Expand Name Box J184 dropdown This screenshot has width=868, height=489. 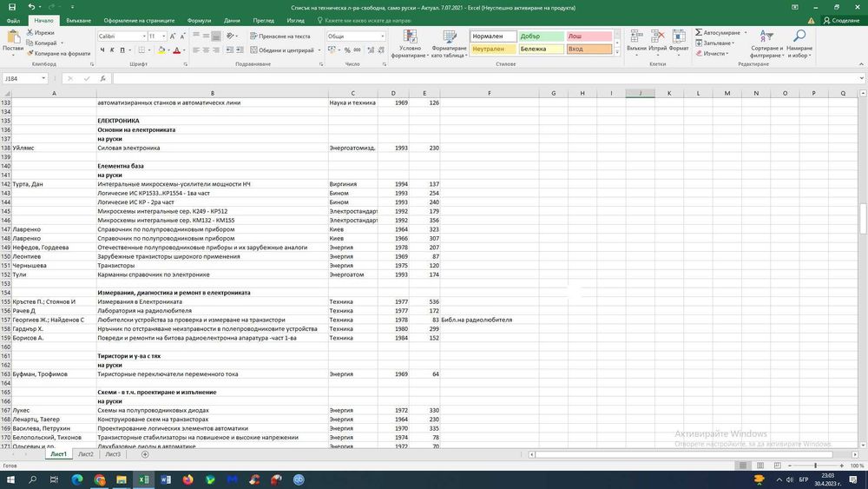pyautogui.click(x=43, y=79)
